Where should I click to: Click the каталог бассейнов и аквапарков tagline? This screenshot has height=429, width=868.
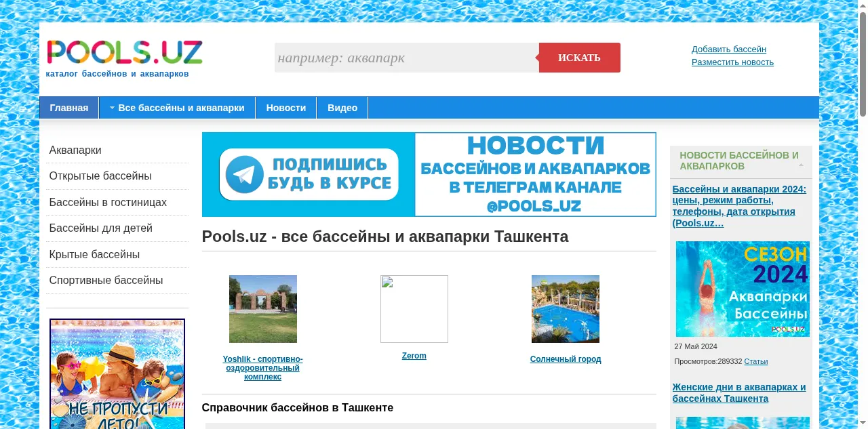(117, 74)
